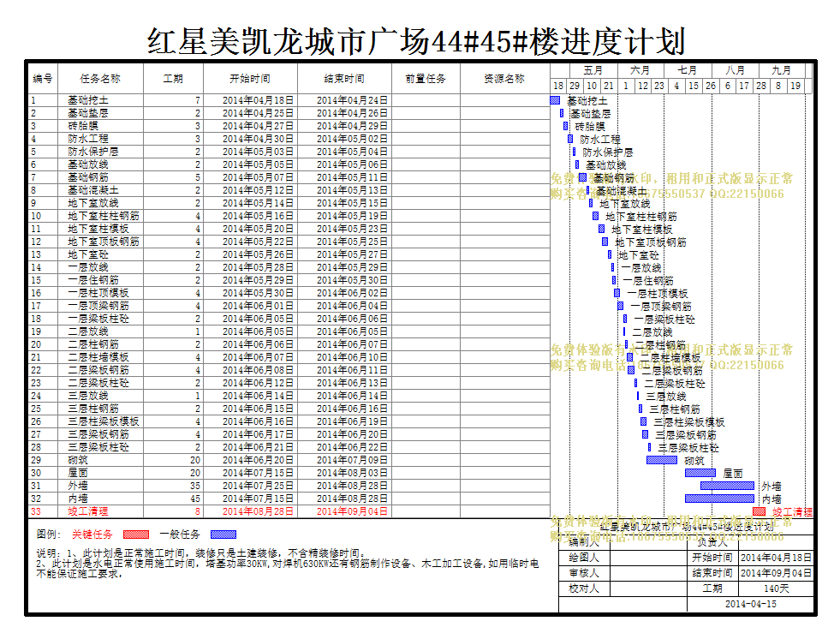
Task: Click the blue Gantt bar for 基础挖土
Action: (555, 100)
